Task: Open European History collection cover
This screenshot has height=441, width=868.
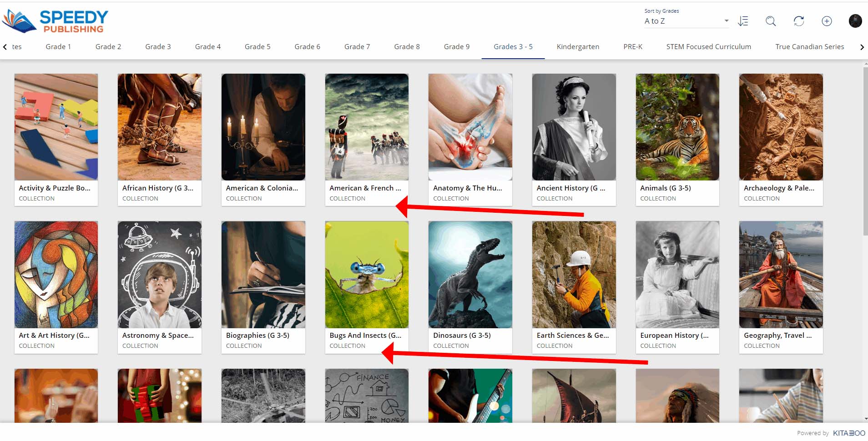Action: pos(677,275)
